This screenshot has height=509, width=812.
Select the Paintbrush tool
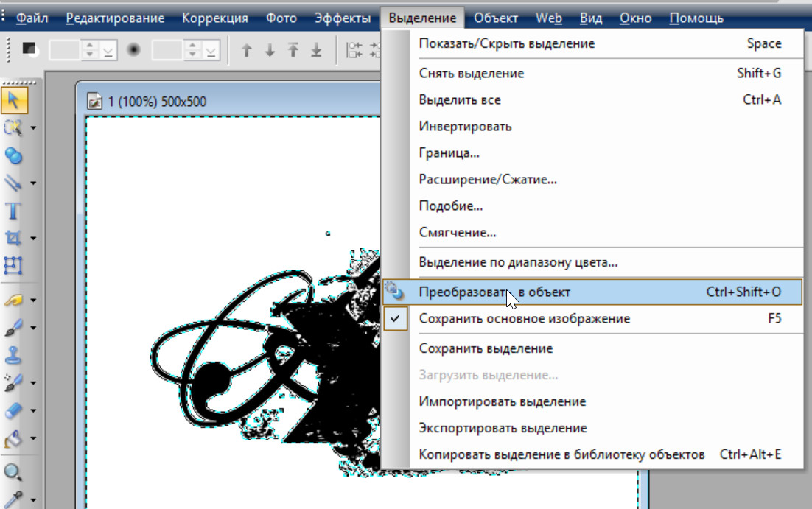(x=13, y=327)
